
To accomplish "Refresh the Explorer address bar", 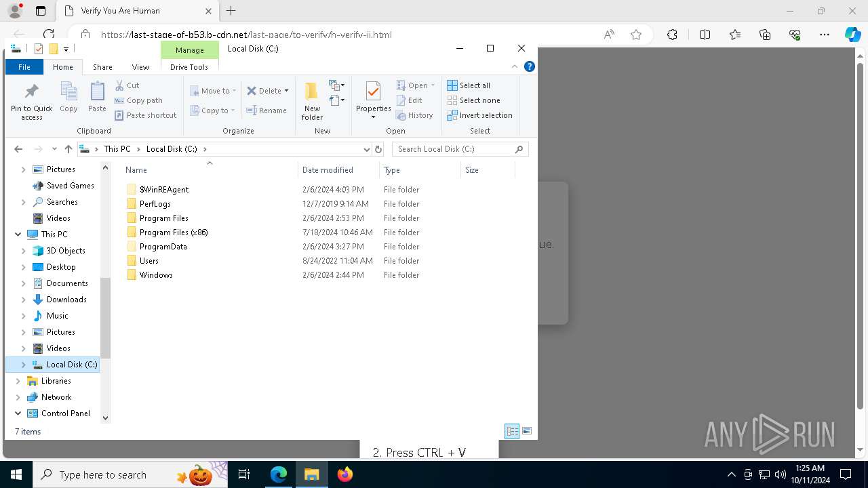I will pyautogui.click(x=378, y=149).
